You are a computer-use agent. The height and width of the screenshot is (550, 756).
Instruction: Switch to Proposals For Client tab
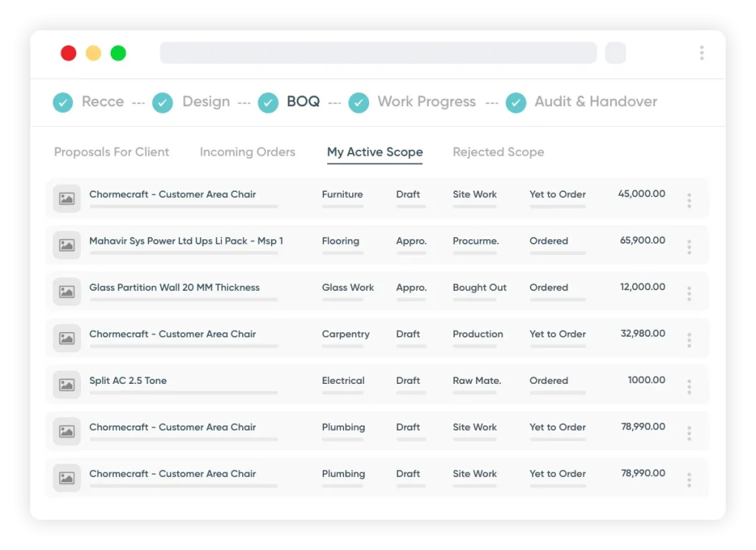(x=111, y=152)
